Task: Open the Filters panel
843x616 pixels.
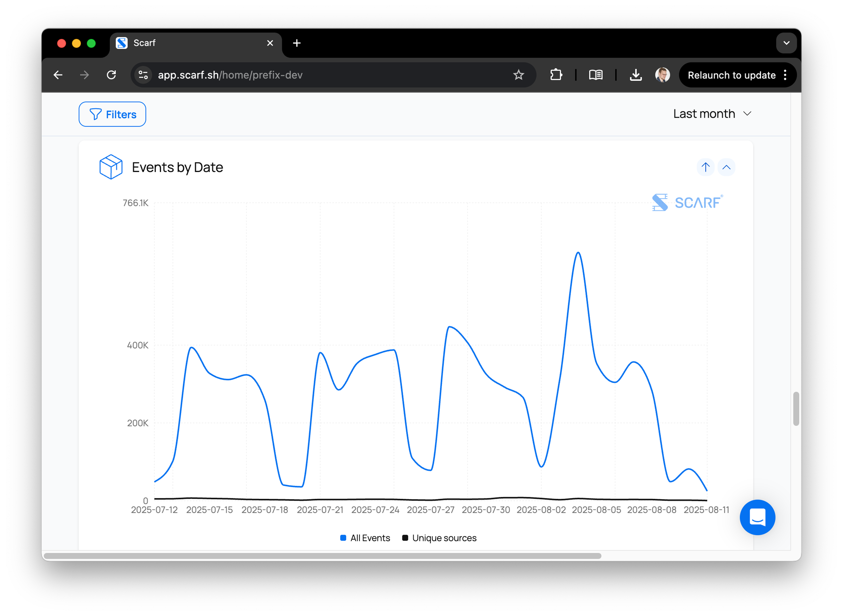Action: pyautogui.click(x=112, y=114)
